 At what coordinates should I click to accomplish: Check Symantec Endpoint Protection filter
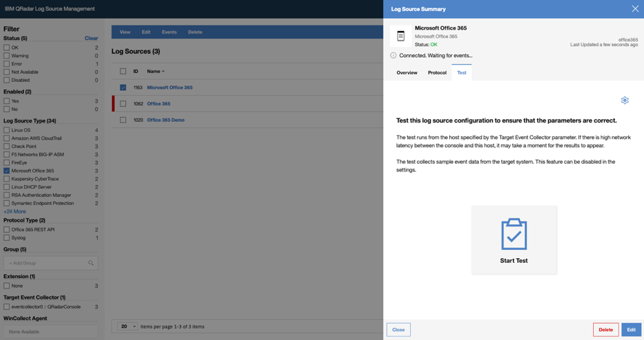(7, 203)
